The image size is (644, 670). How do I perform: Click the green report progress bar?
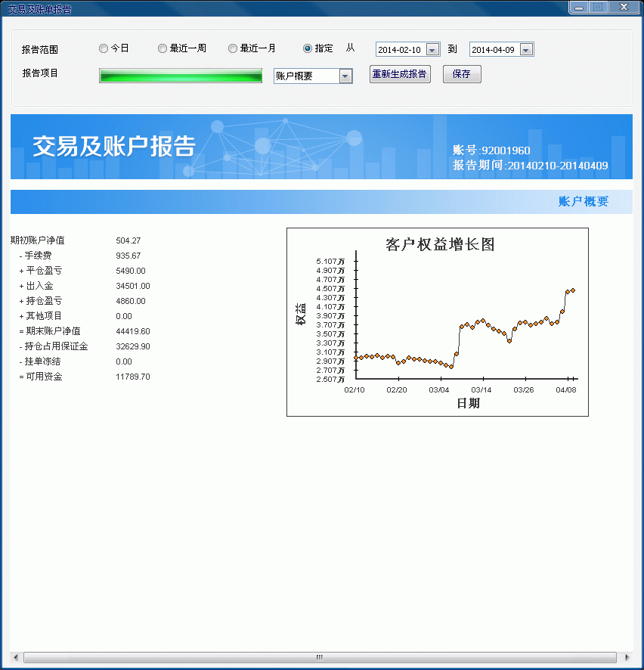click(180, 76)
